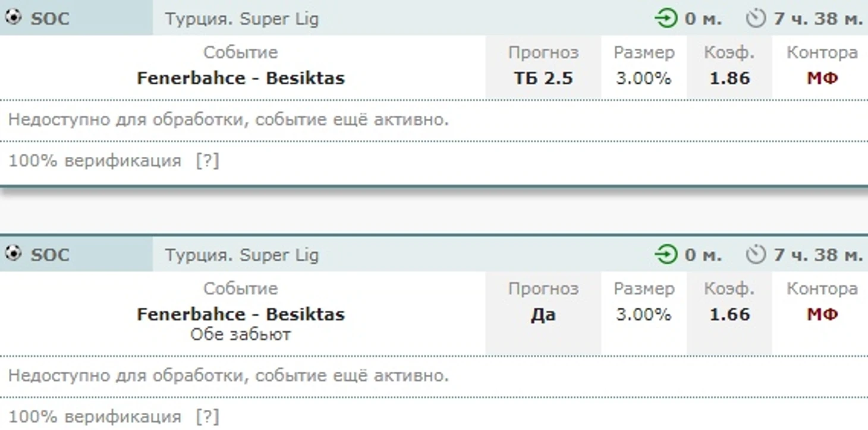Open МФ bookmaker link next to coefficient 1.66
Image resolution: width=868 pixels, height=430 pixels.
tap(822, 314)
